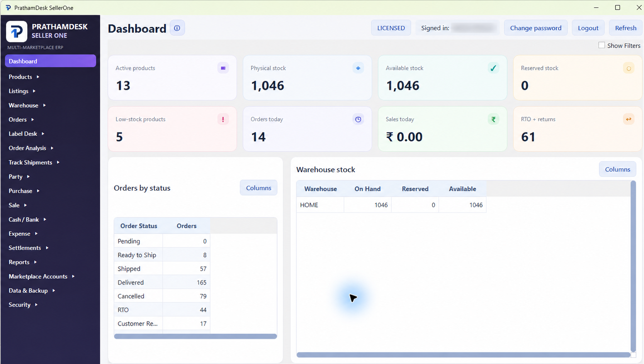This screenshot has height=364, width=644.
Task: Click the Change password button
Action: [535, 28]
